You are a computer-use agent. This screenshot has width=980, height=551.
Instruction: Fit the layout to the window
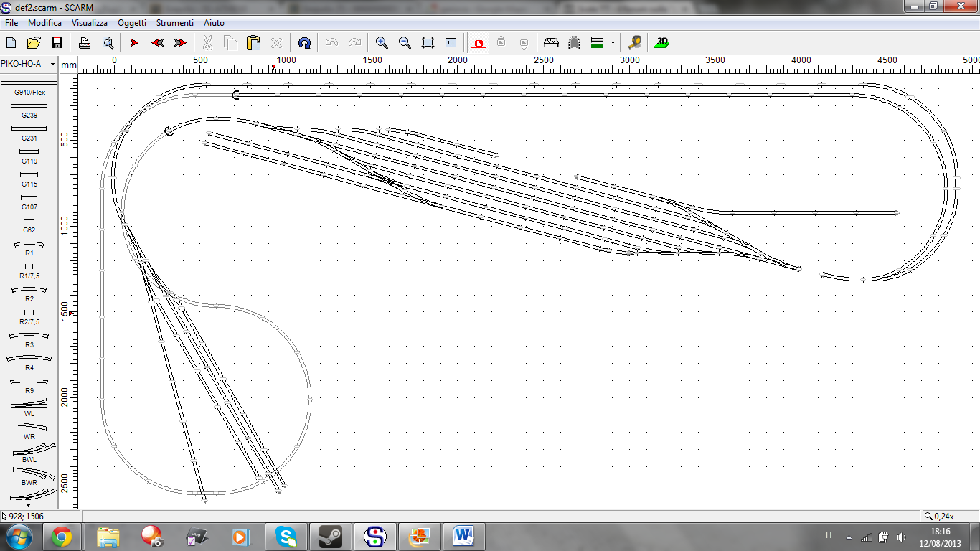[428, 43]
